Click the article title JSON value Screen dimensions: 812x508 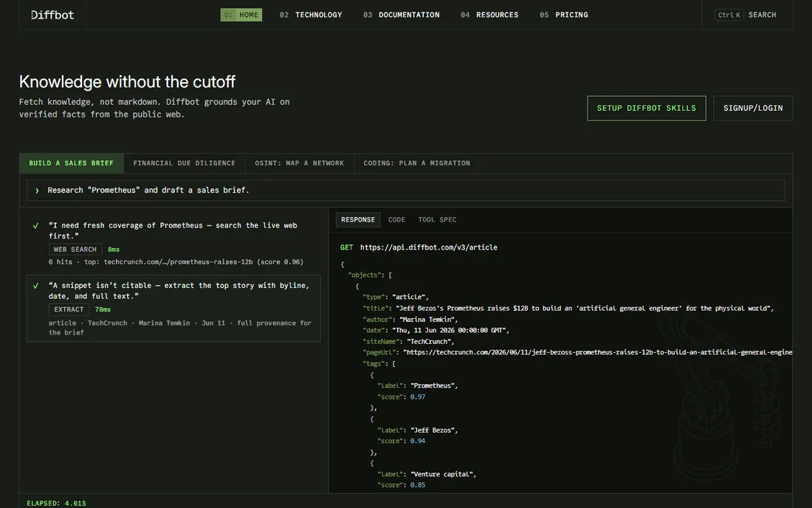point(582,308)
